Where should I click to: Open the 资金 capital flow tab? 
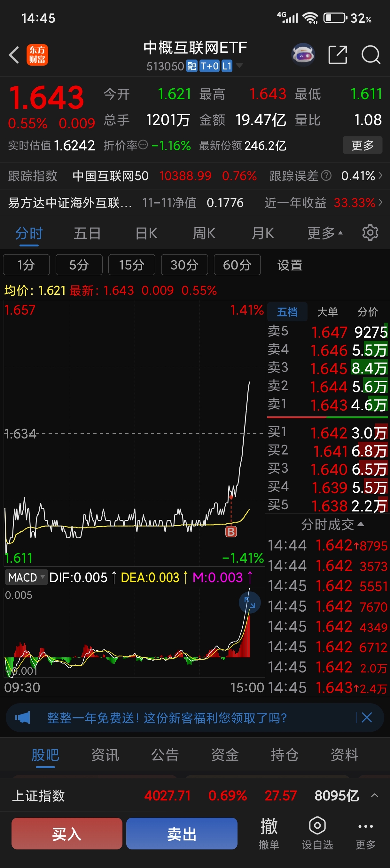click(x=225, y=754)
